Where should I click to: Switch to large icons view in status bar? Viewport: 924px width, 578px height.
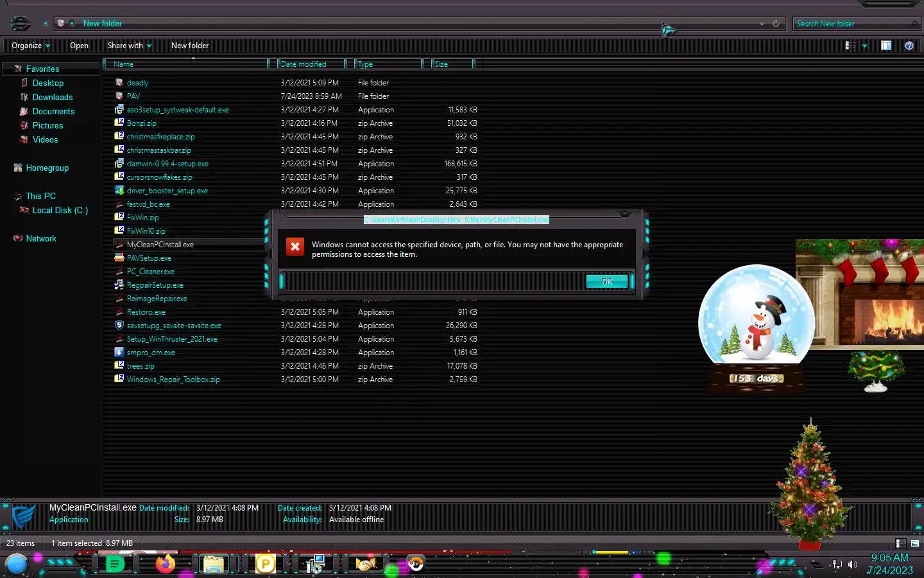click(915, 543)
